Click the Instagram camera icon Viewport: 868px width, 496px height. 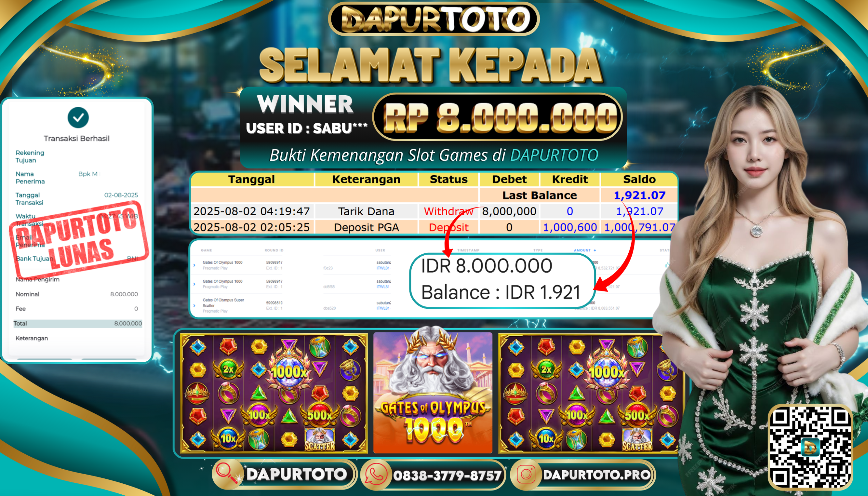[x=526, y=474]
